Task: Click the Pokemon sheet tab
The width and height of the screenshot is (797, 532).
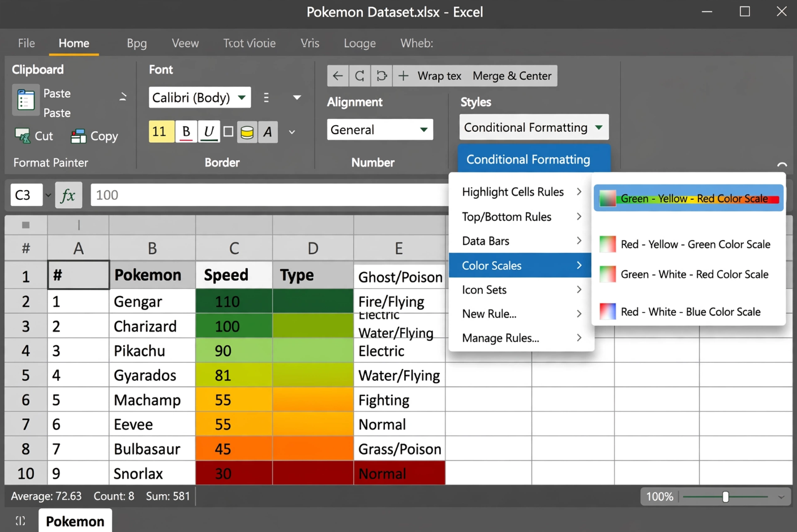Action: point(75,521)
